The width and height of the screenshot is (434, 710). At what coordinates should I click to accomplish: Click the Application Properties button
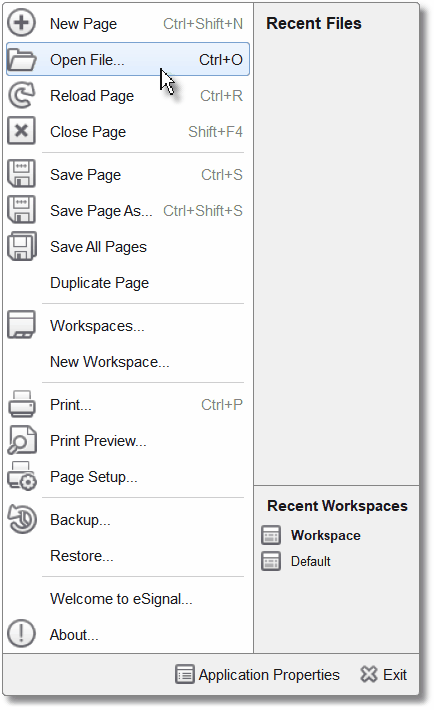[257, 675]
